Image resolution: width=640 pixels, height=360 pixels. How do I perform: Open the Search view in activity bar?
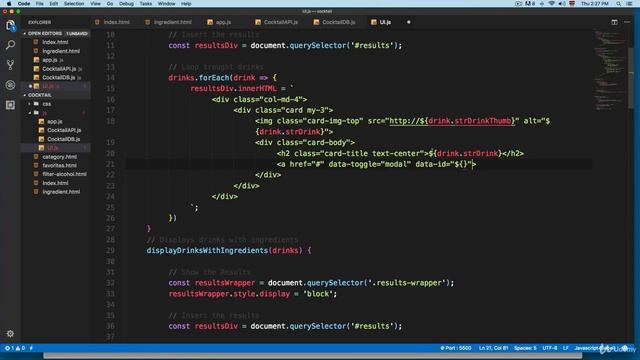tap(11, 45)
